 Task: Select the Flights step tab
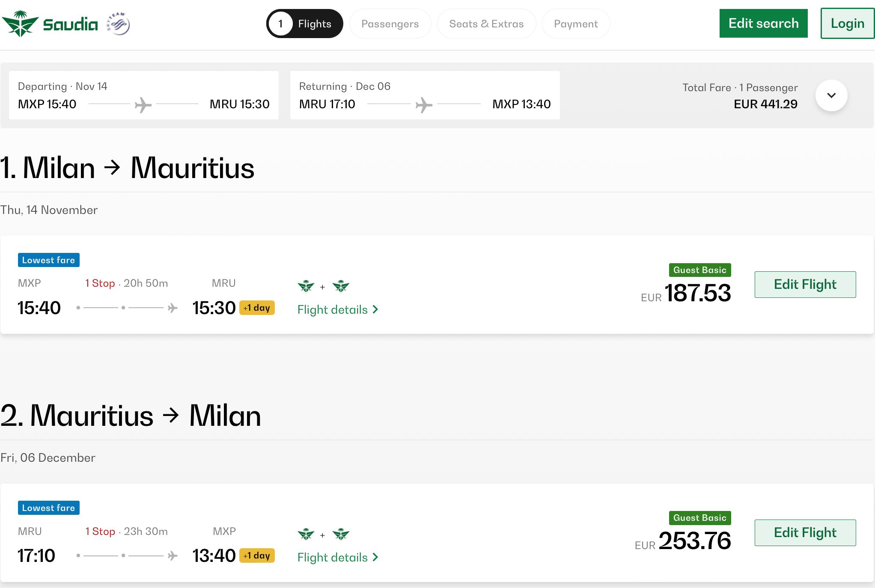(x=305, y=24)
